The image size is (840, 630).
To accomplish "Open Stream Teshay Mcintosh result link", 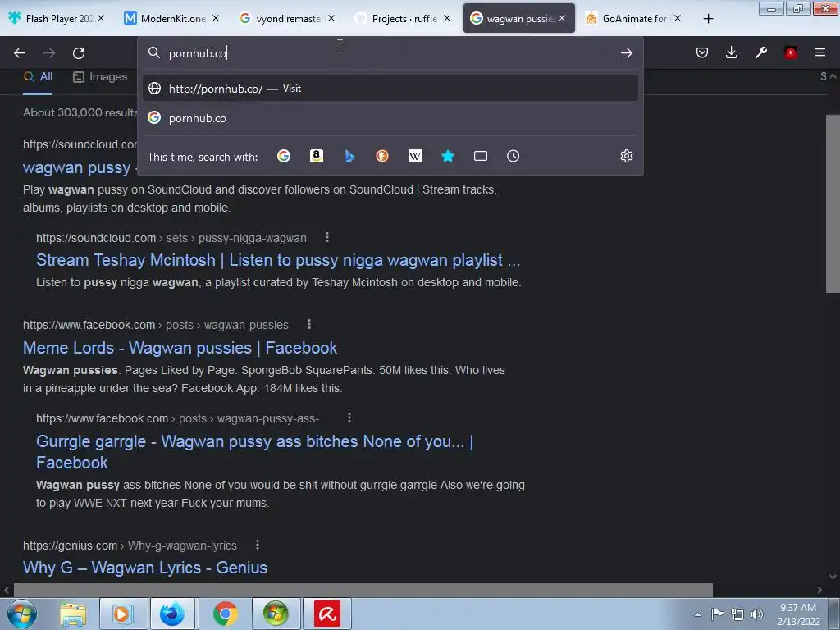I will click(x=278, y=260).
